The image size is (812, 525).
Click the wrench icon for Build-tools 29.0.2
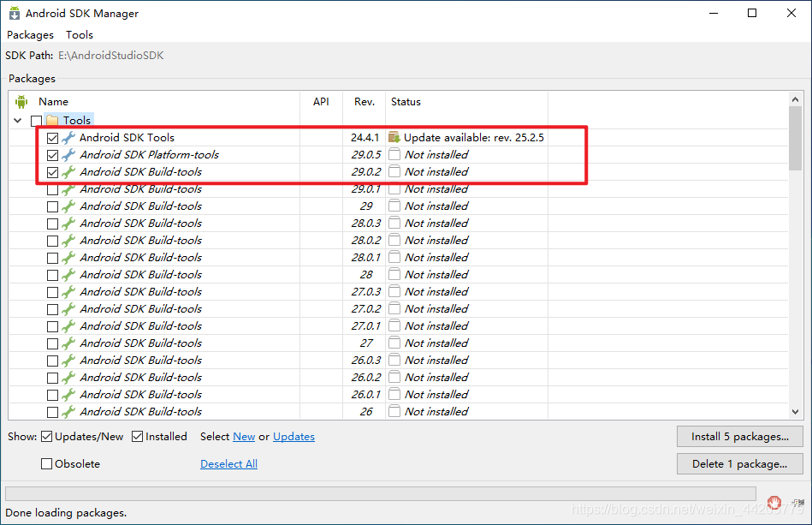(68, 172)
